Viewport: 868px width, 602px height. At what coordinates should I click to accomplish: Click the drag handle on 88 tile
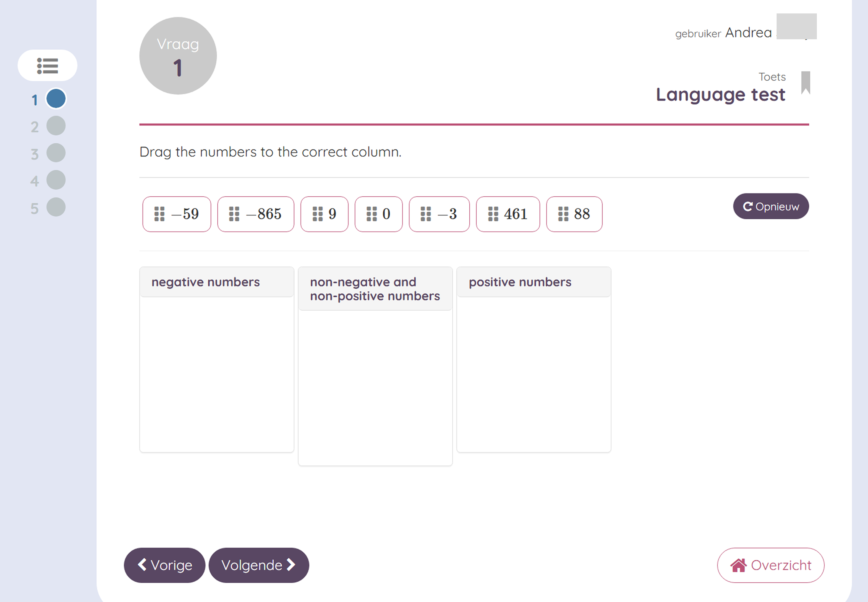click(563, 214)
